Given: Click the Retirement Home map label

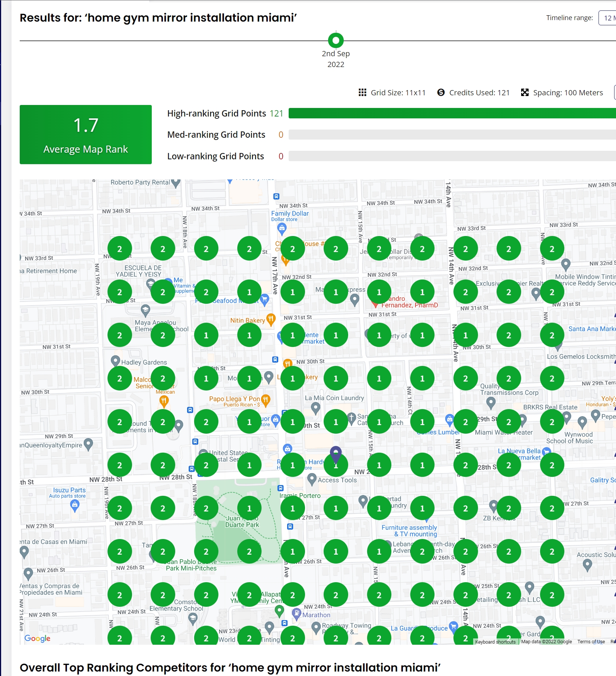Looking at the screenshot, I should (x=48, y=271).
